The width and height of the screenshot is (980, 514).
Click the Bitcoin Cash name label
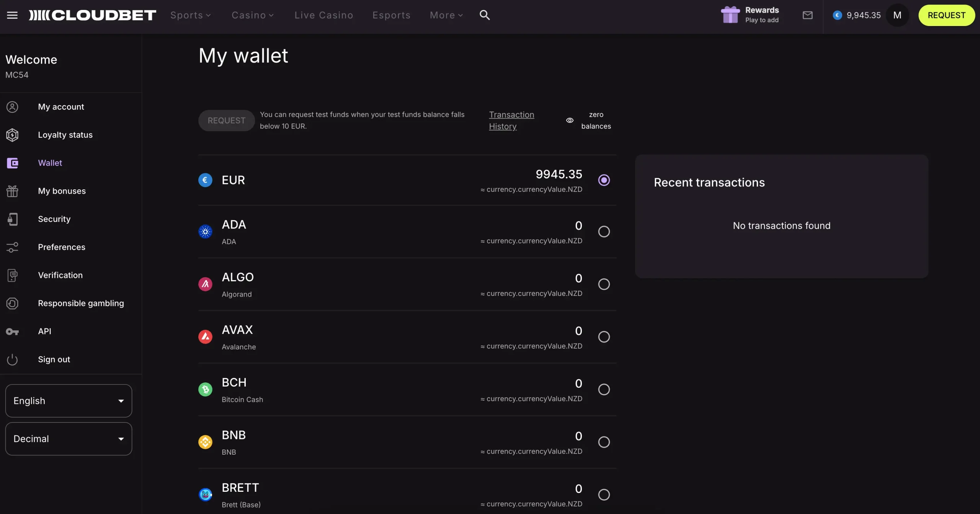[242, 400]
